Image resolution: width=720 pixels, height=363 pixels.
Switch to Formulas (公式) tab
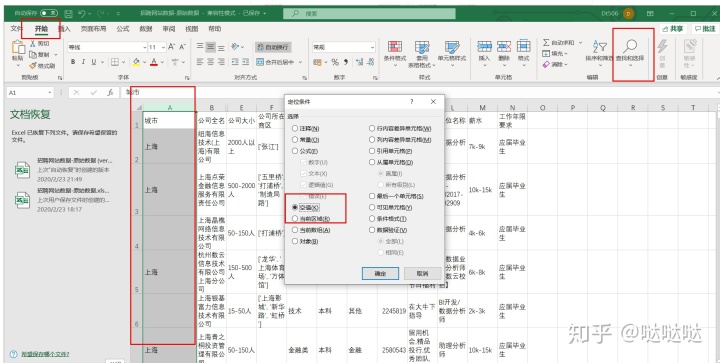(123, 29)
